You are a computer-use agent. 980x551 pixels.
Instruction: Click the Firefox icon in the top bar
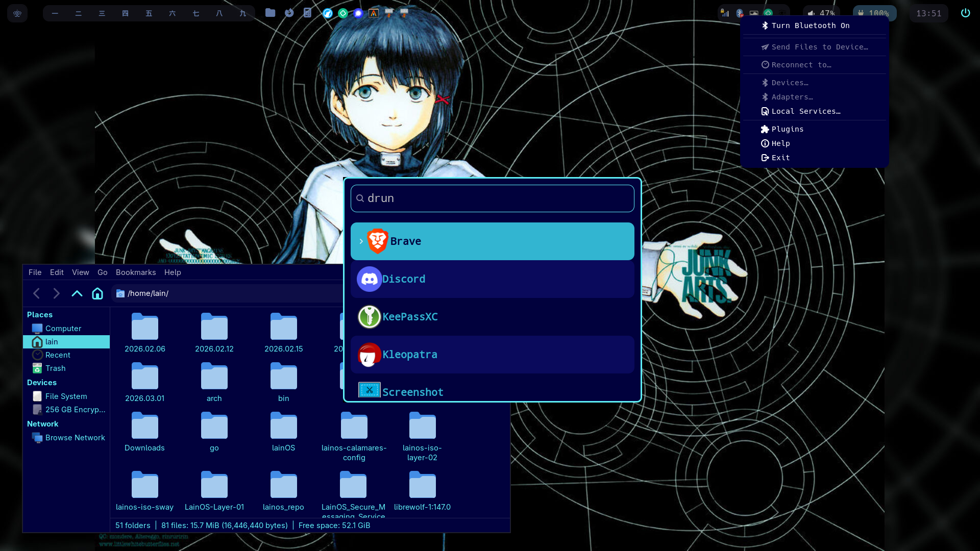[289, 13]
